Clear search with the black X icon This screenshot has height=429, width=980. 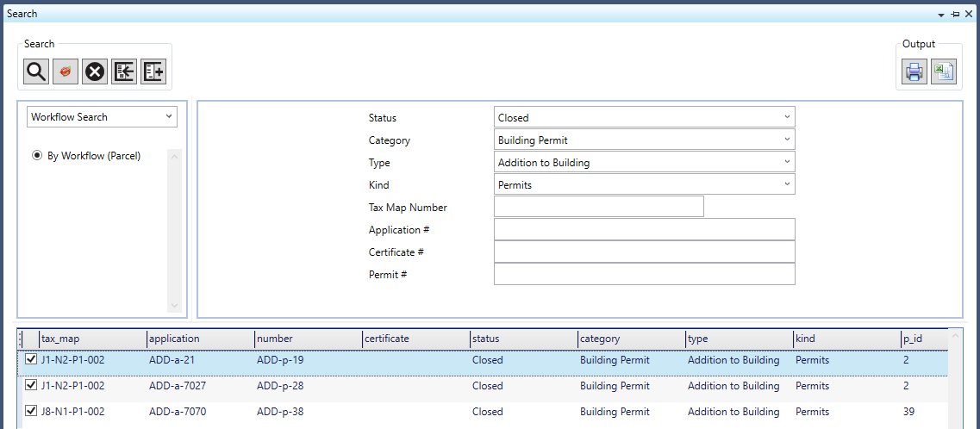[x=95, y=72]
